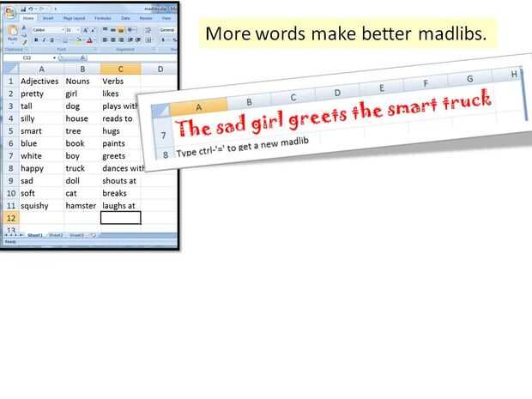
Task: Click the highlighted Bottom Align icon
Action: pyautogui.click(x=121, y=30)
